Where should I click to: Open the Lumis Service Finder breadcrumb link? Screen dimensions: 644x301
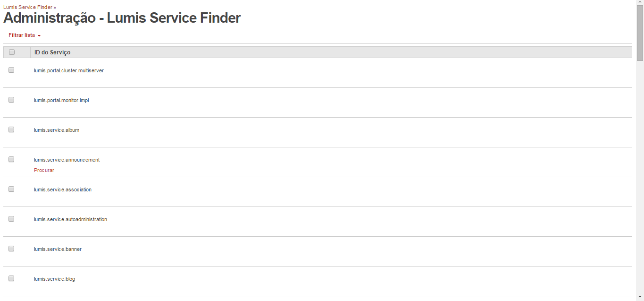click(x=28, y=8)
